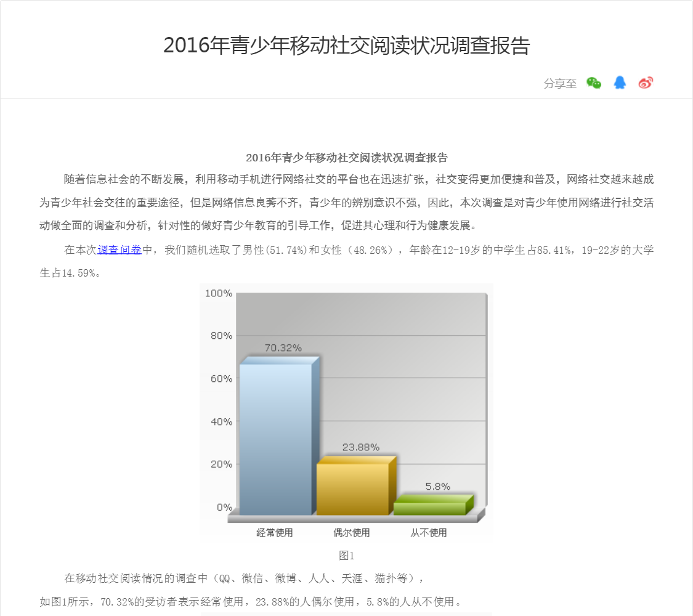Click the page title 2016年青少年移动社交阅读状况调查报告

coord(346,46)
